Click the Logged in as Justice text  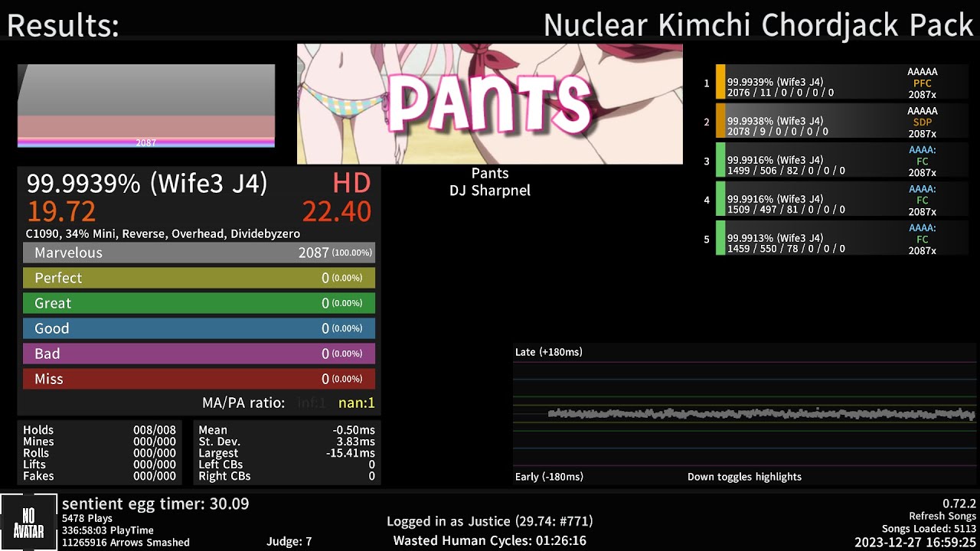pos(490,522)
